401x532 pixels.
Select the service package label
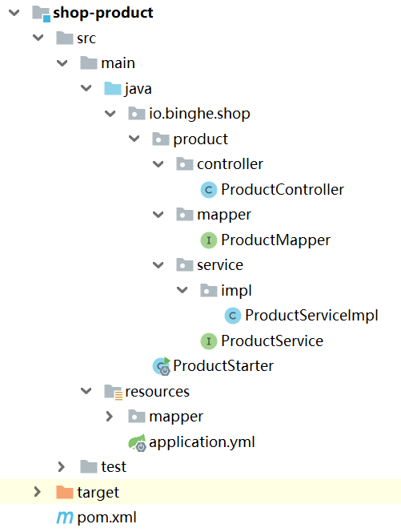tap(220, 265)
